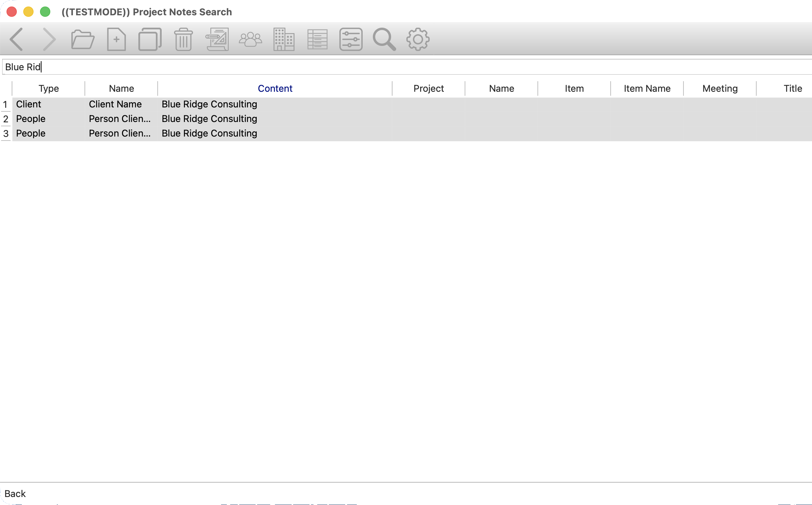Open the clients building icon
The height and width of the screenshot is (505, 812).
(x=284, y=39)
